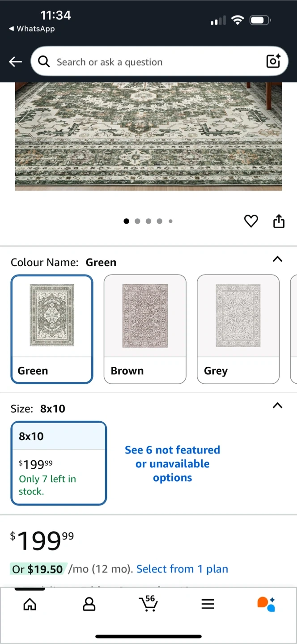Open the hamburger menu tab
Image resolution: width=297 pixels, height=644 pixels.
tap(208, 604)
